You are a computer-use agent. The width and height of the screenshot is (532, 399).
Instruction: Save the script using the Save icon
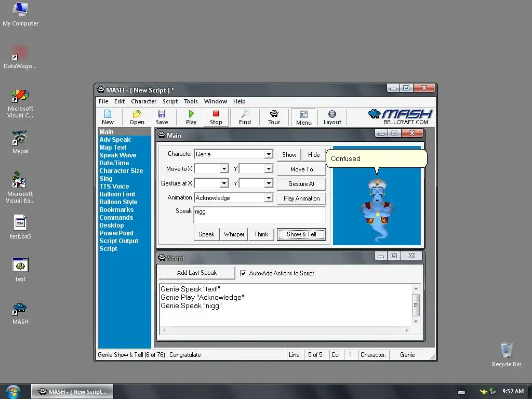point(162,117)
